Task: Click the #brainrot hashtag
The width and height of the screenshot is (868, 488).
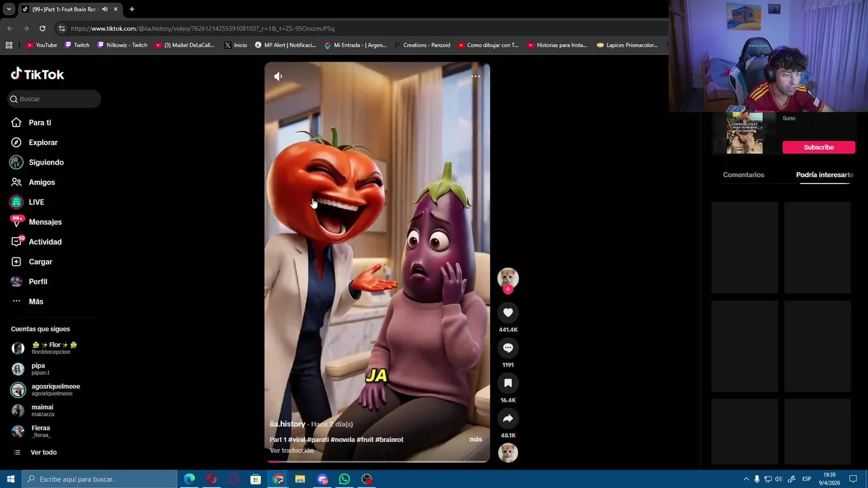Action: pyautogui.click(x=389, y=439)
